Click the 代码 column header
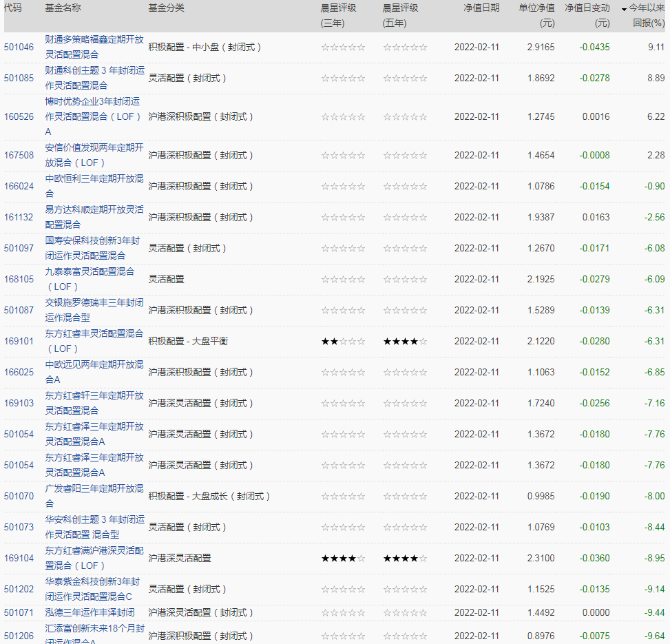Image resolution: width=670 pixels, height=644 pixels. point(13,8)
